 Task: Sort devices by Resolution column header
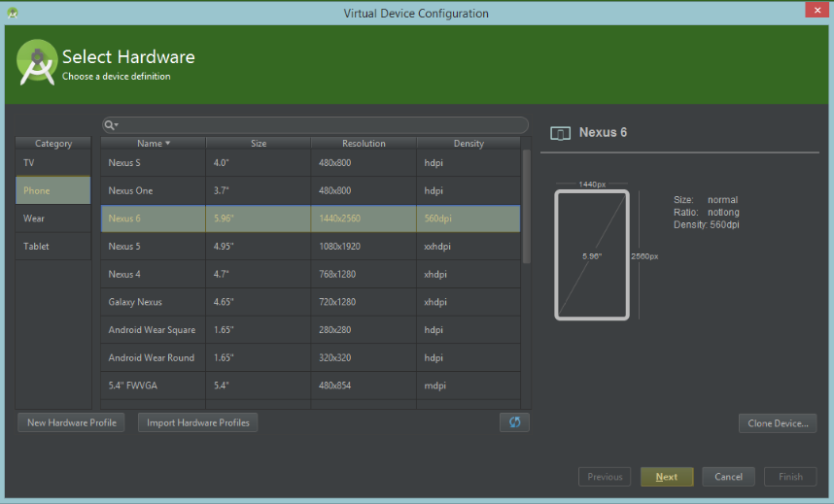[364, 143]
